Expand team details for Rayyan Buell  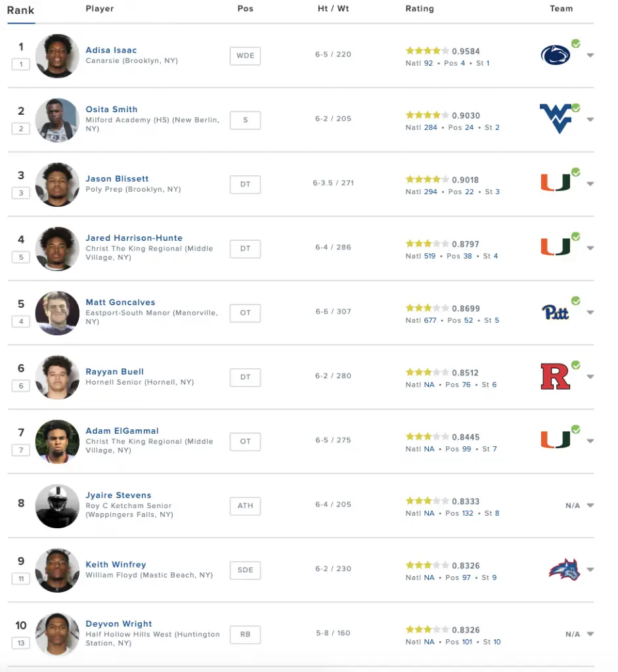(590, 377)
